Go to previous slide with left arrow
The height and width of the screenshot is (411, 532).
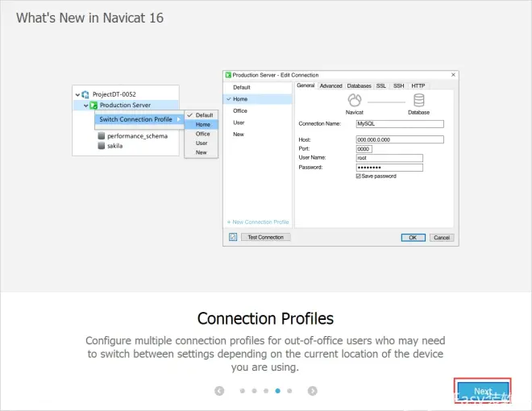[x=219, y=391]
